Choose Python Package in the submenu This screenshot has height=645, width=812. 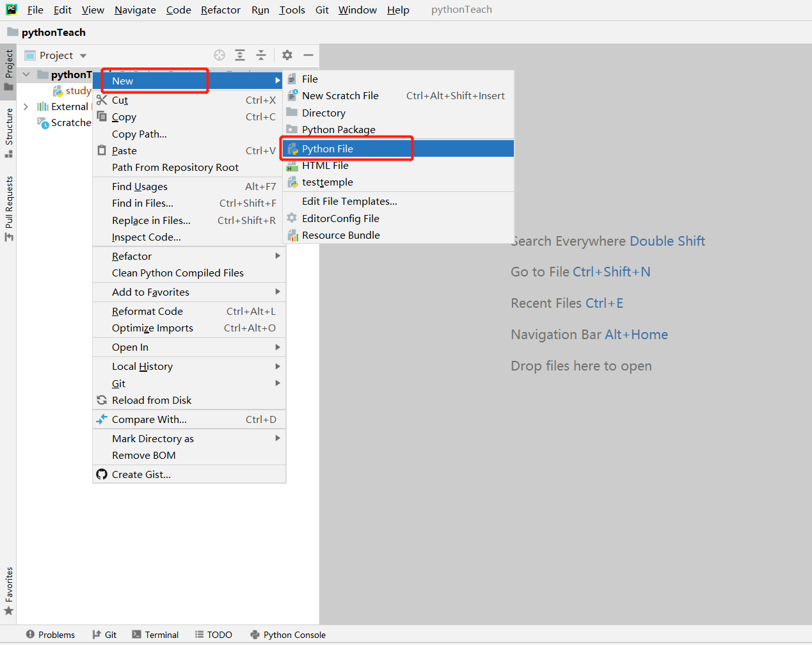point(398,129)
